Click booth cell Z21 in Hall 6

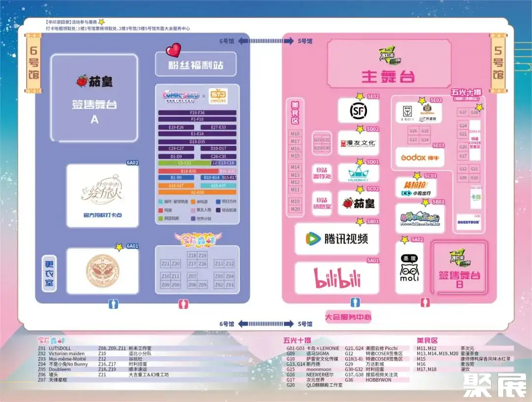(166, 264)
